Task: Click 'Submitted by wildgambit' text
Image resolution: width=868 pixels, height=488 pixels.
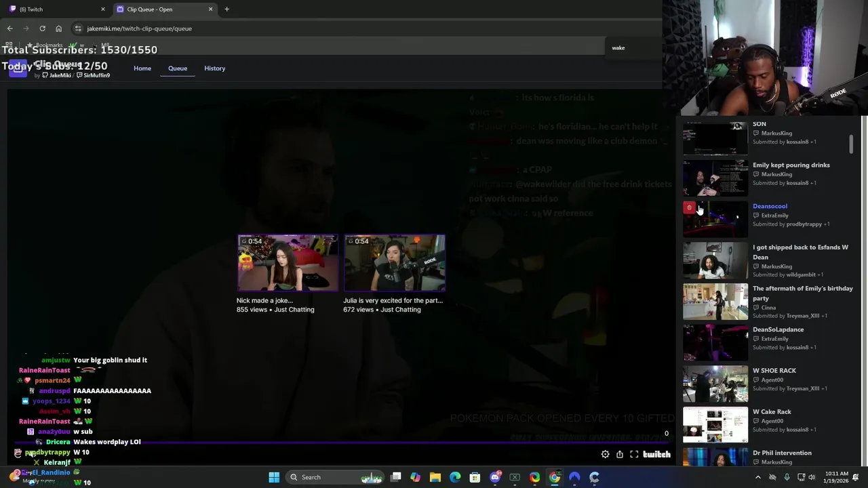Action: coord(788,275)
